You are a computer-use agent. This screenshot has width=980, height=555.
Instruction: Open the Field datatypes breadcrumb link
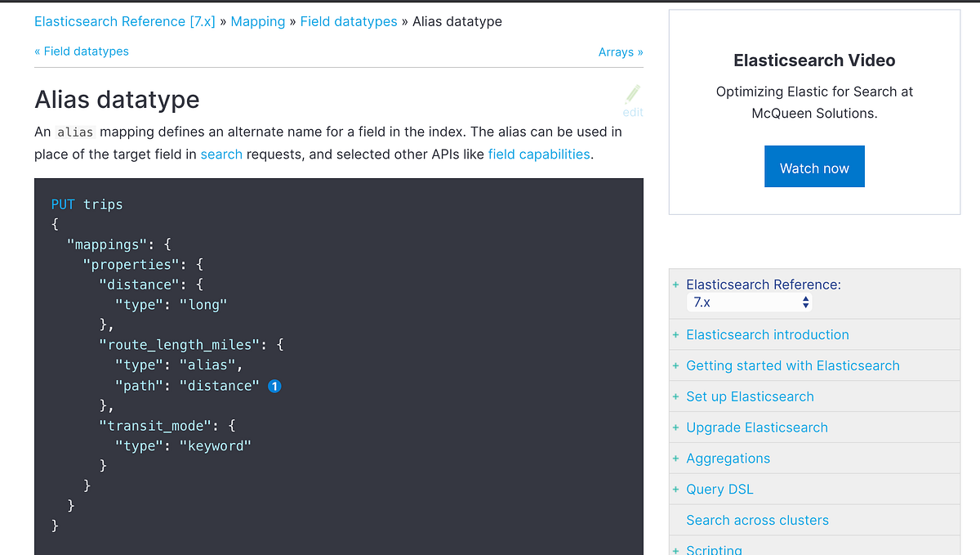[349, 21]
